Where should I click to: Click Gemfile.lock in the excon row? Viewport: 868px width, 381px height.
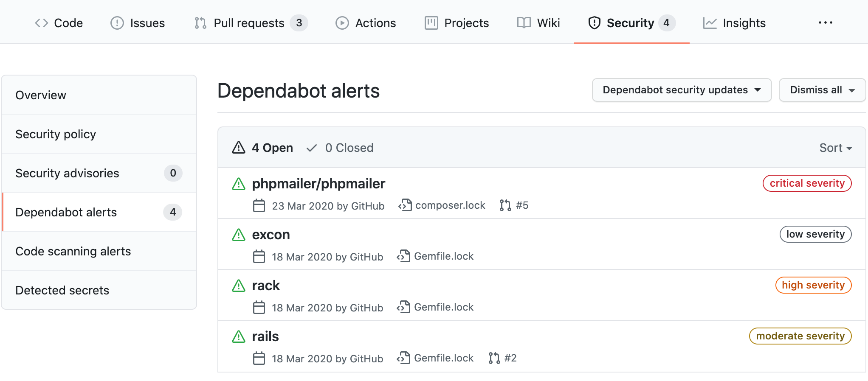click(x=444, y=256)
